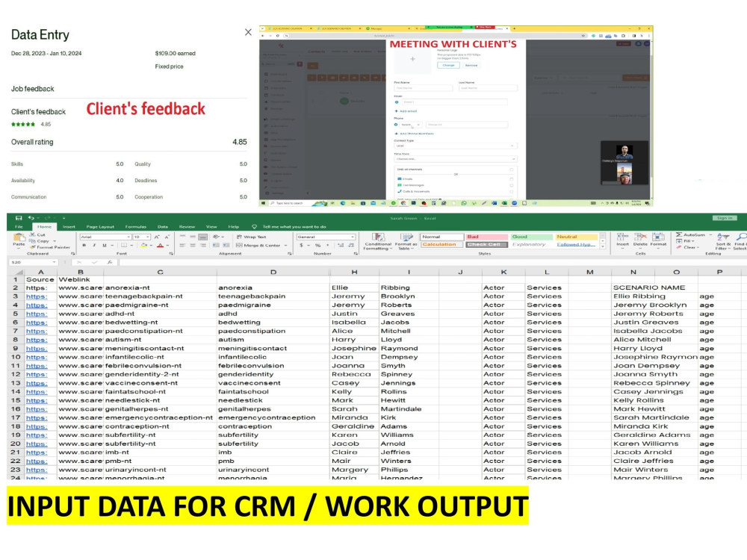Click Merge & Center
This screenshot has height=560, width=747.
[258, 245]
